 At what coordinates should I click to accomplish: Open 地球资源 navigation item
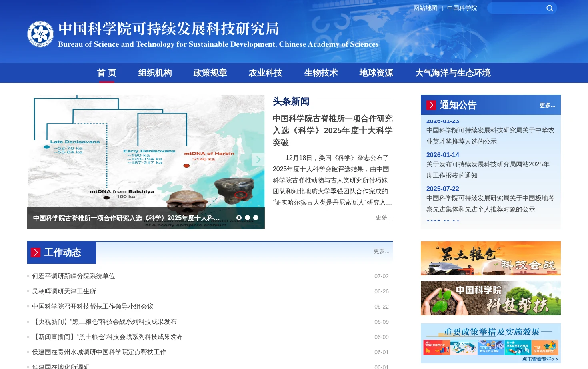point(376,73)
